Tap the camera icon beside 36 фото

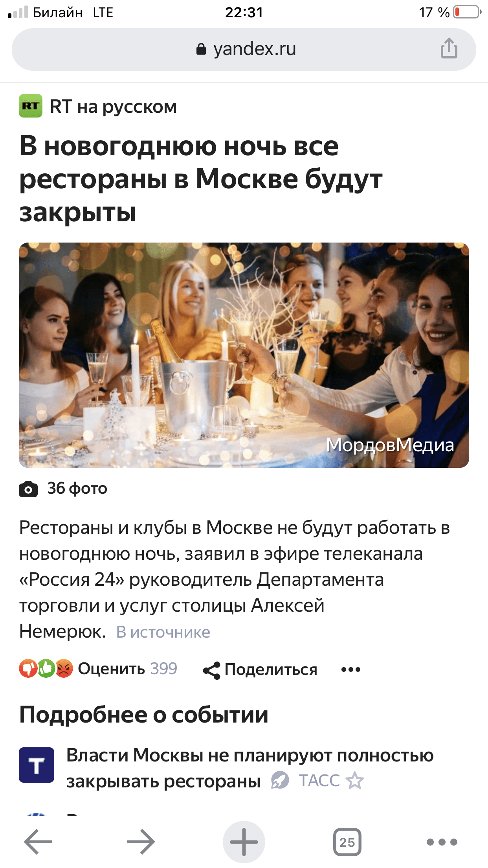[x=28, y=489]
